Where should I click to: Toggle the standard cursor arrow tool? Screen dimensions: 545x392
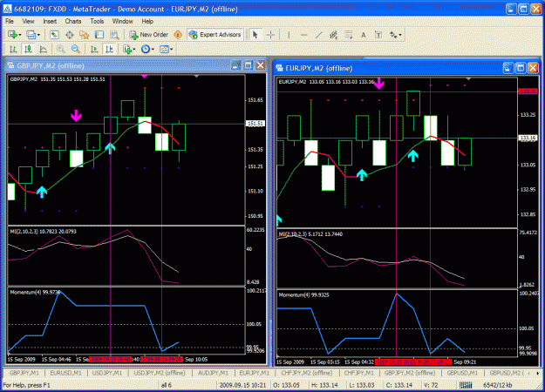[255, 35]
